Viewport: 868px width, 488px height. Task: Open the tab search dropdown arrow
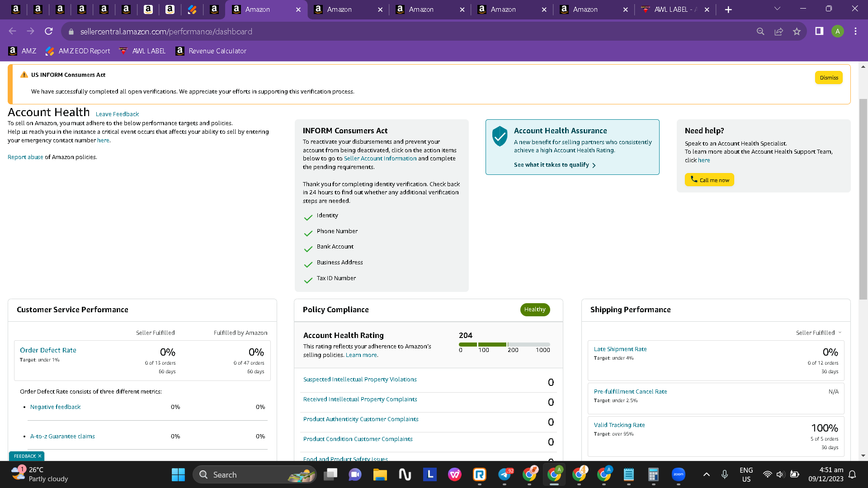tap(777, 9)
